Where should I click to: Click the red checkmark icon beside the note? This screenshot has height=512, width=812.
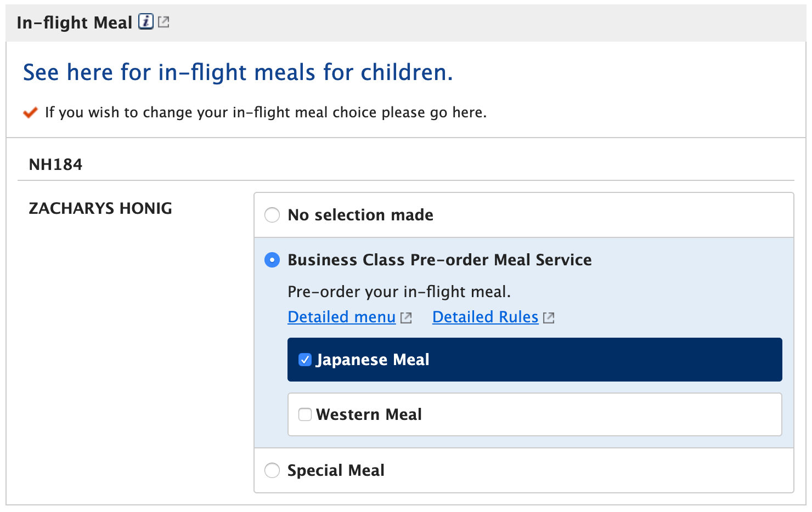click(30, 113)
